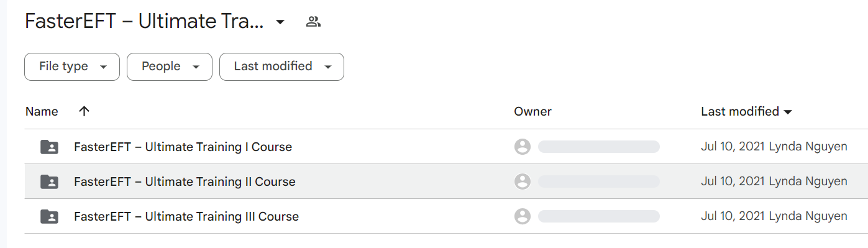Click the FasterEFT – Ultimate Tra... folder title
The height and width of the screenshot is (248, 868).
click(144, 22)
